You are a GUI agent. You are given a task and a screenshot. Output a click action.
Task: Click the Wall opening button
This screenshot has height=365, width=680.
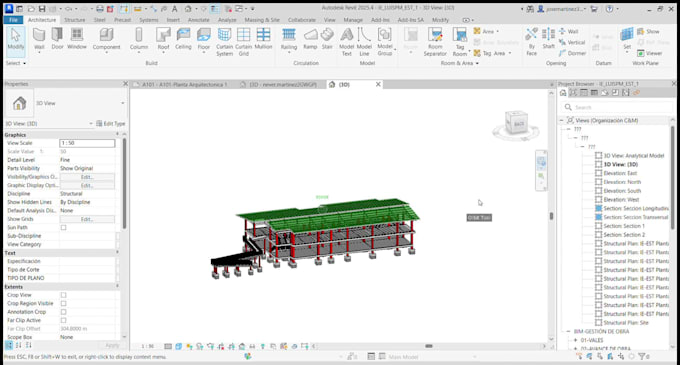[x=569, y=31]
